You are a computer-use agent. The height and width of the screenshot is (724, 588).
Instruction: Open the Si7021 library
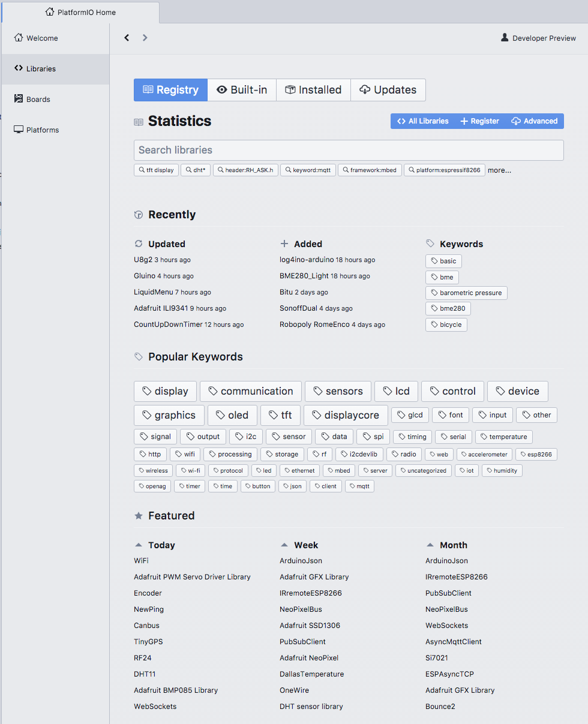tap(437, 658)
